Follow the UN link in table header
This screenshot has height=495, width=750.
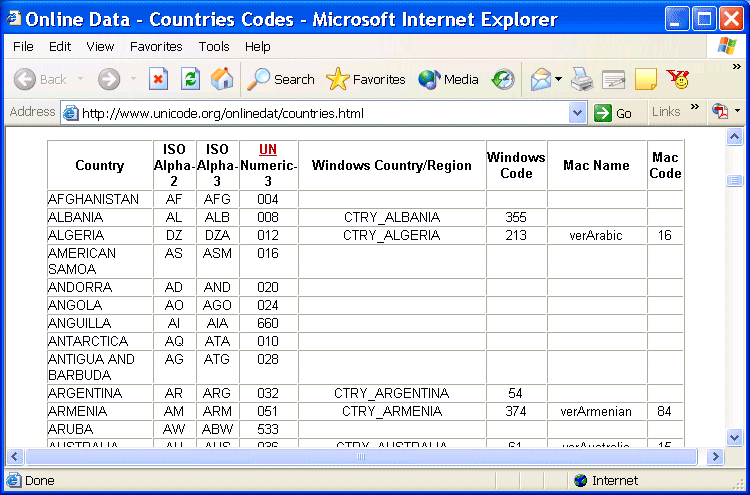pos(267,149)
